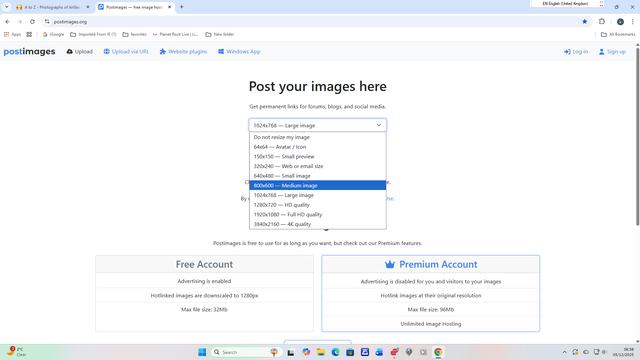Image resolution: width=640 pixels, height=360 pixels.
Task: Open File Explorer from the taskbar
Action: click(x=321, y=352)
